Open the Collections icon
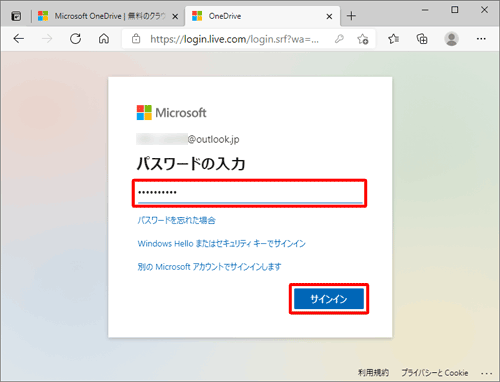The height and width of the screenshot is (382, 500). coord(422,39)
